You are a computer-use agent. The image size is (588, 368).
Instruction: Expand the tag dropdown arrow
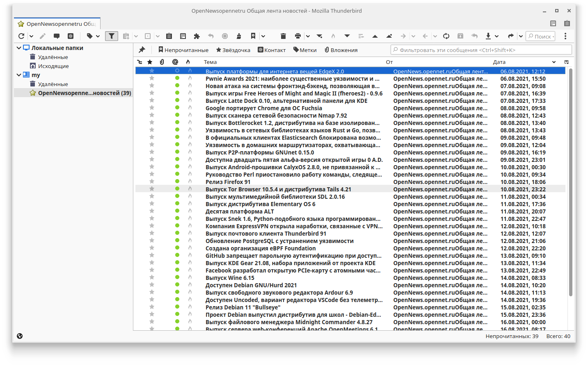click(98, 36)
